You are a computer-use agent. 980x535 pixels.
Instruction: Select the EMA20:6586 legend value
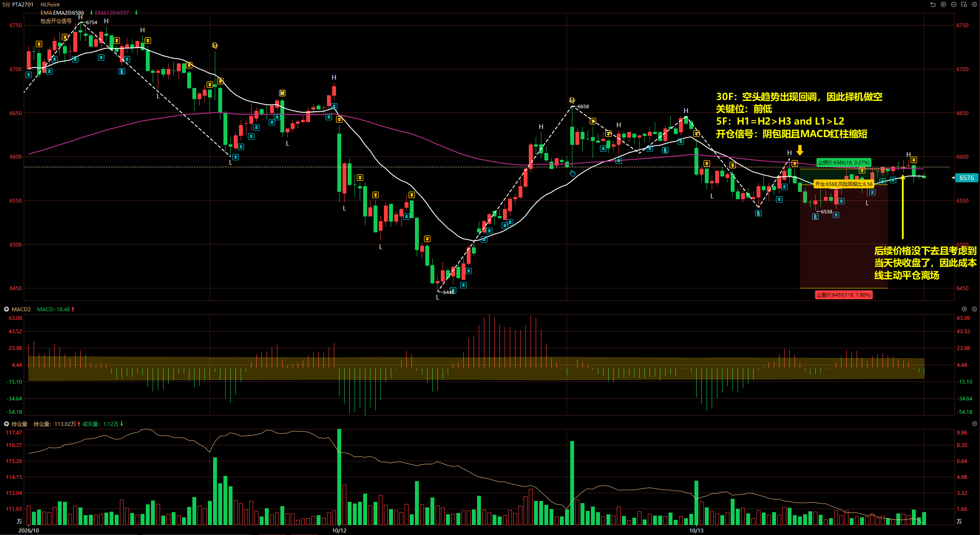[x=69, y=13]
